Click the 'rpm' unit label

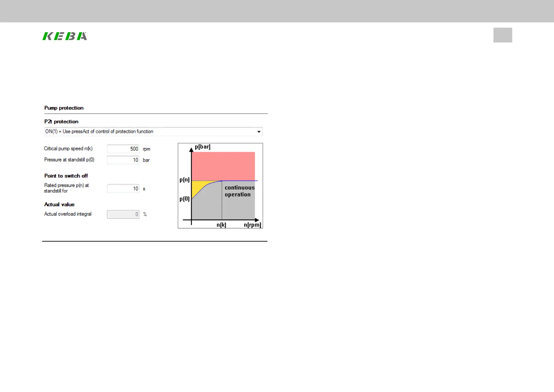coord(147,149)
